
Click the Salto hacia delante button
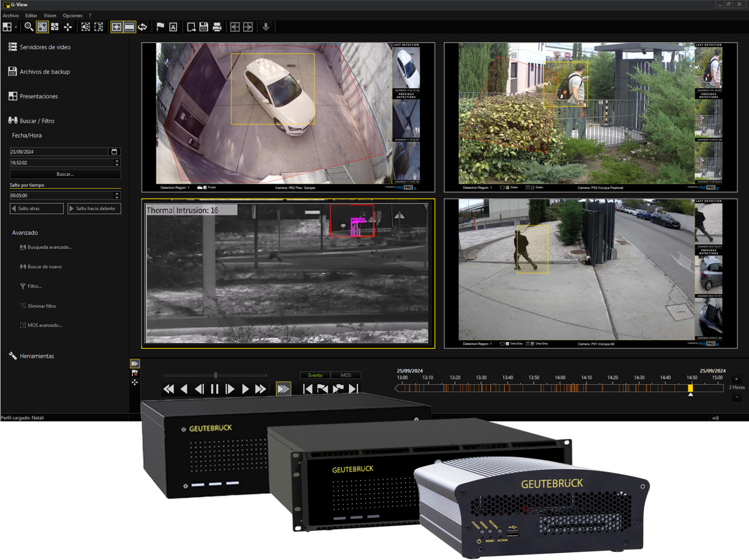(x=94, y=209)
